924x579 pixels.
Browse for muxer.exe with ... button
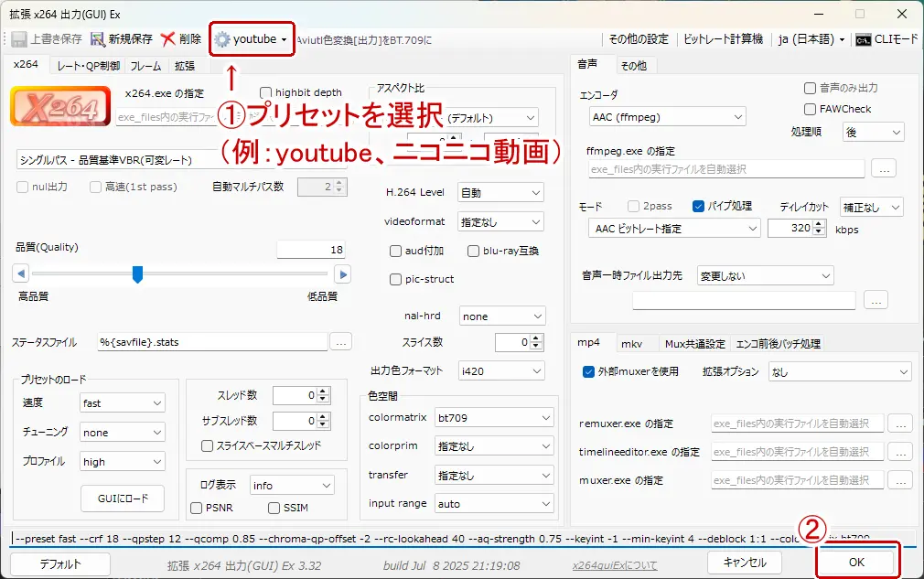(x=900, y=480)
